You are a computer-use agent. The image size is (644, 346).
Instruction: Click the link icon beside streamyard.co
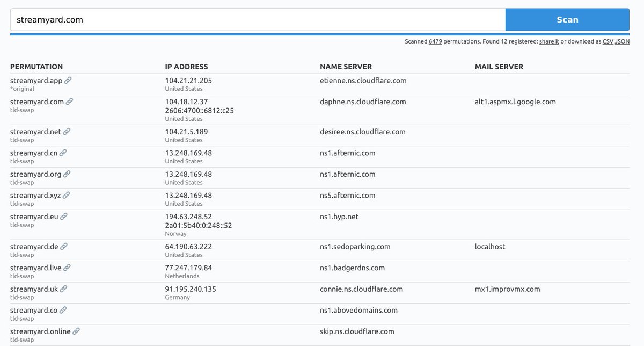pyautogui.click(x=63, y=310)
